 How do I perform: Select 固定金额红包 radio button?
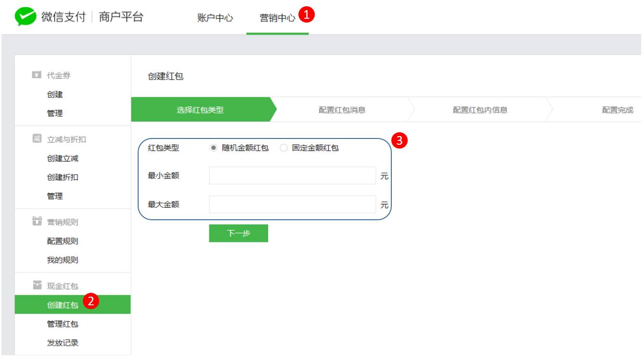283,148
